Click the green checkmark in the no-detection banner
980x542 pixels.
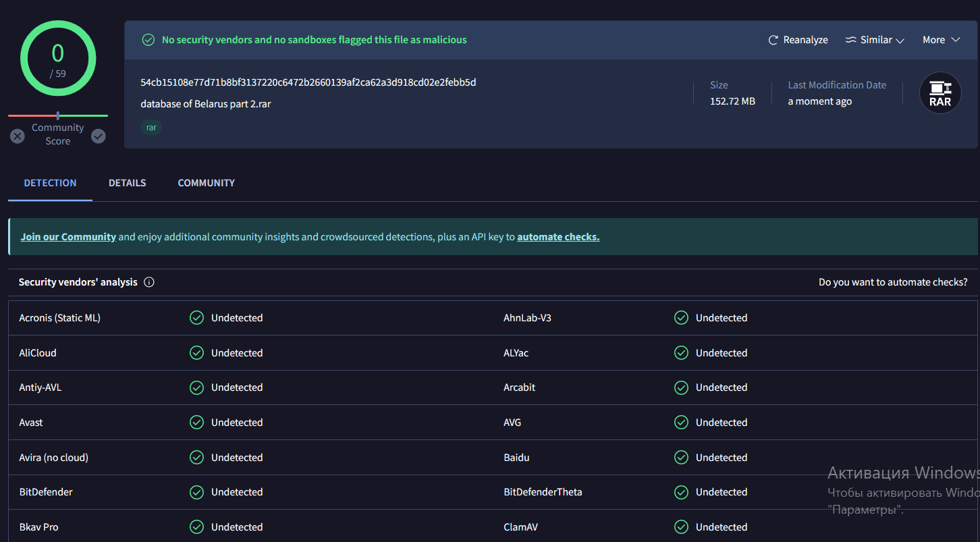[148, 40]
